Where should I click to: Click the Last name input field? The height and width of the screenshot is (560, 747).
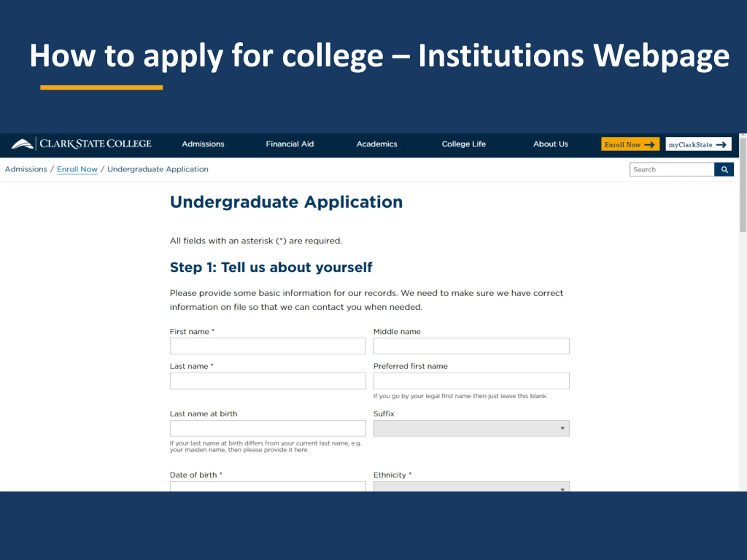click(268, 381)
